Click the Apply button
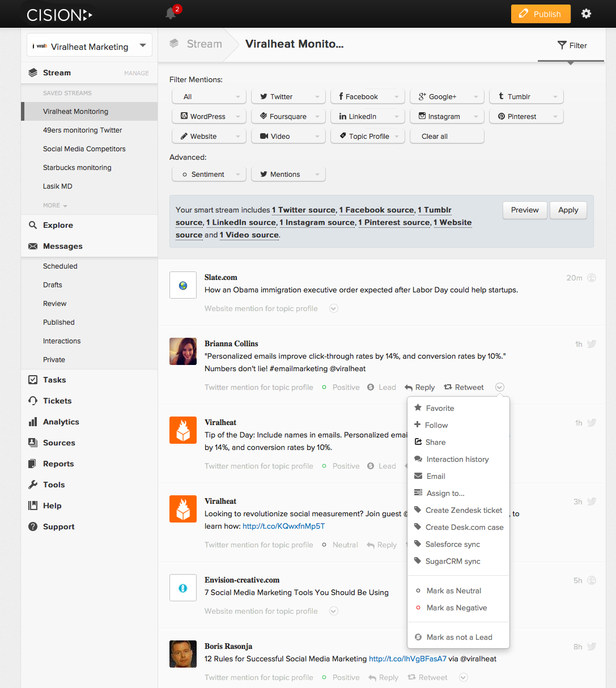This screenshot has height=688, width=616. 568,210
